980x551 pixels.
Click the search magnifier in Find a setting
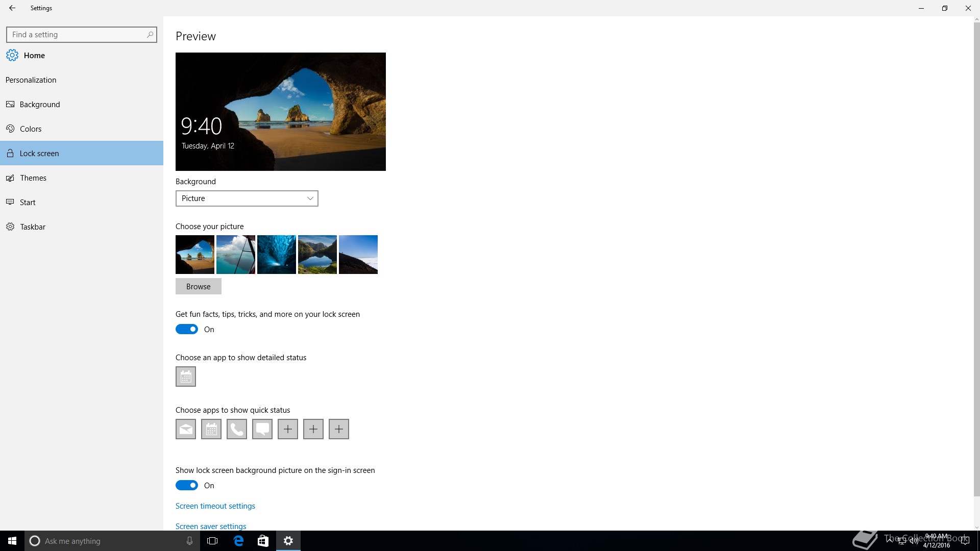click(150, 35)
